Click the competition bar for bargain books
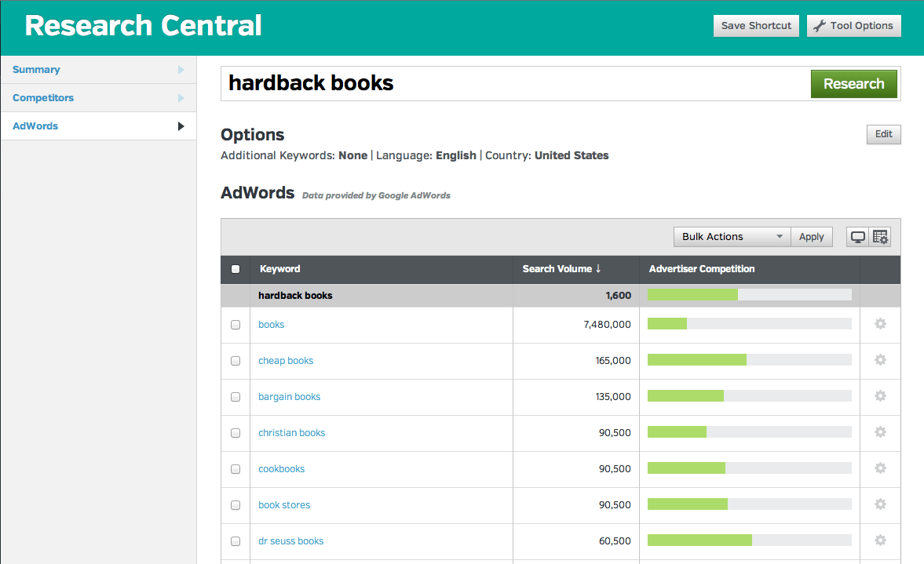The width and height of the screenshot is (924, 564). pos(750,396)
